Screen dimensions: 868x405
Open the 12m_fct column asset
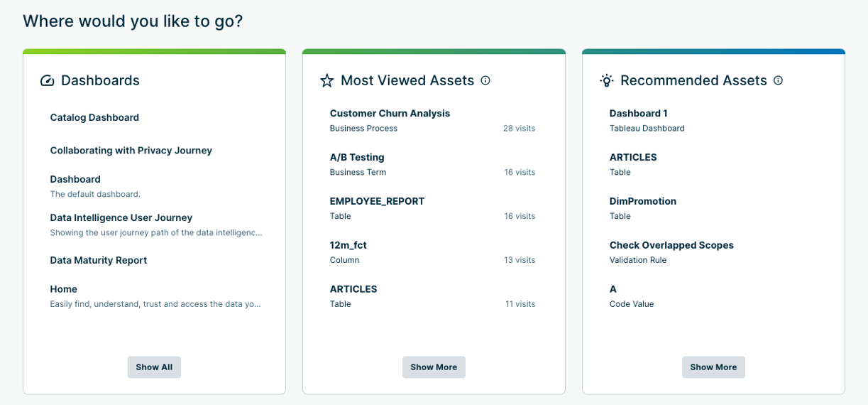348,246
